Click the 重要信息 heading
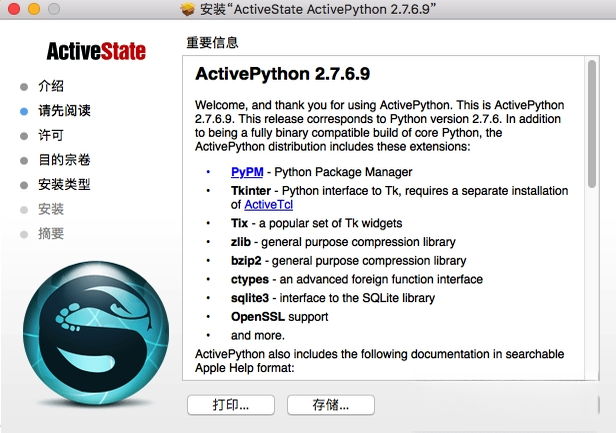Screen dimensions: 616x433 click(212, 42)
